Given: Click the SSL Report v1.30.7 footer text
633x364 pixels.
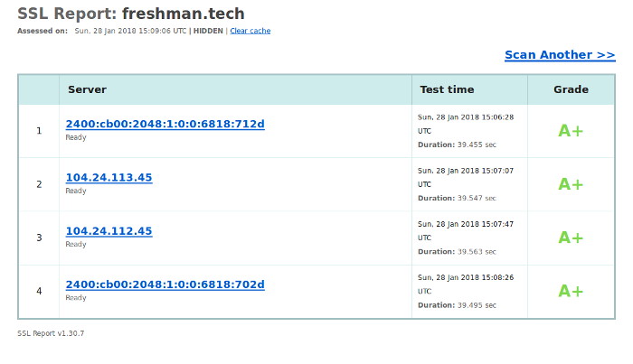Looking at the screenshot, I should tap(51, 333).
